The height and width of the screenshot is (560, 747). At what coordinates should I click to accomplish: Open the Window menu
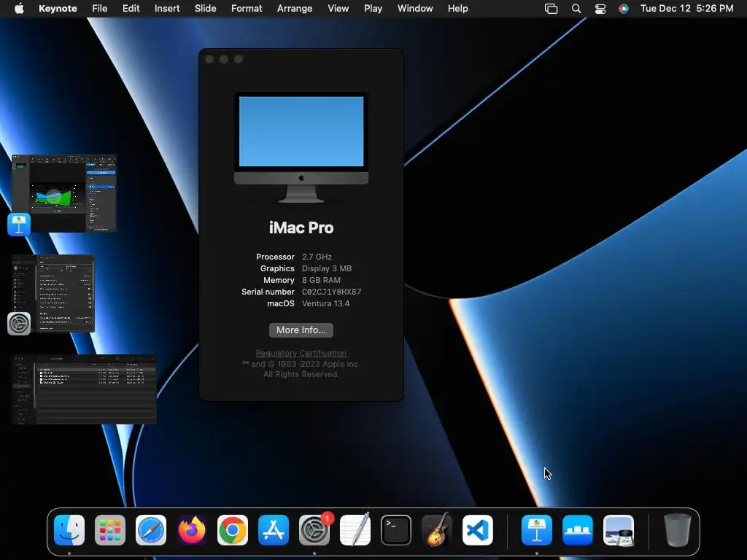(x=415, y=8)
